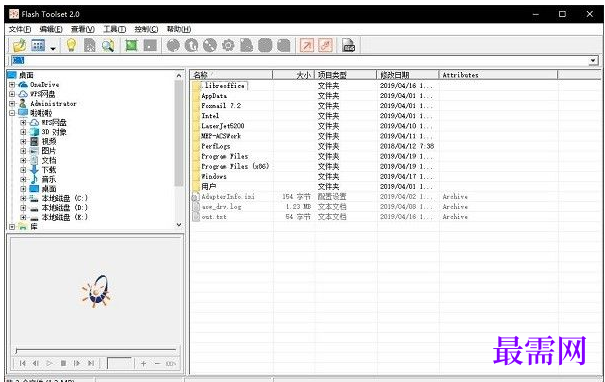The height and width of the screenshot is (382, 605).
Task: Open the view mode dropdown arrow
Action: (x=53, y=48)
